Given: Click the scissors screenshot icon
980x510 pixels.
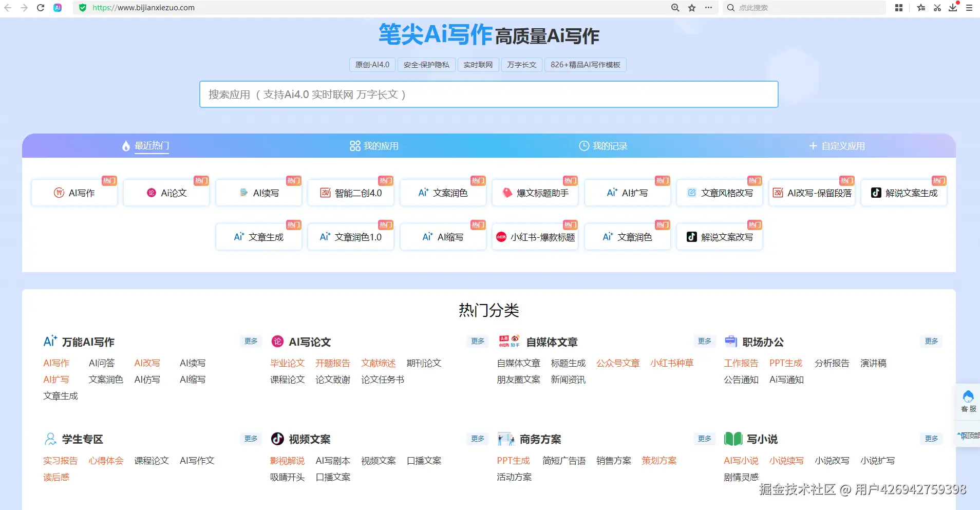Looking at the screenshot, I should click(x=937, y=8).
